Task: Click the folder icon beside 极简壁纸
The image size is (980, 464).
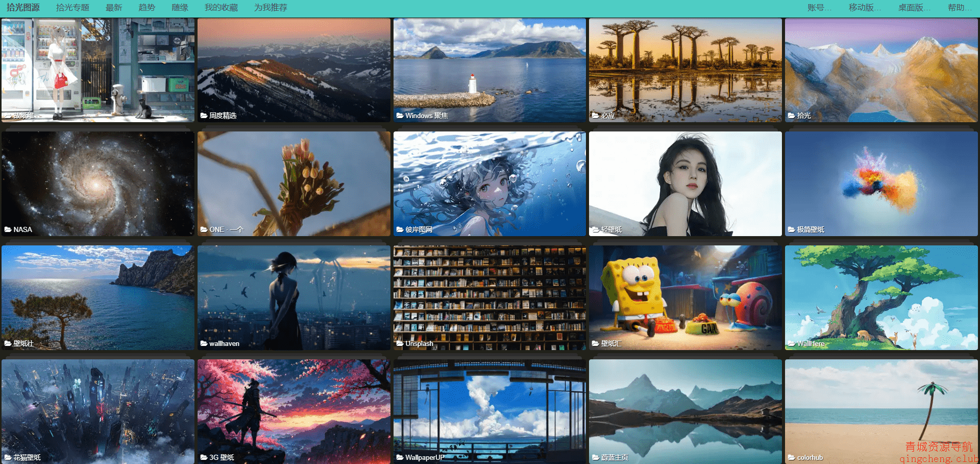Action: [791, 229]
